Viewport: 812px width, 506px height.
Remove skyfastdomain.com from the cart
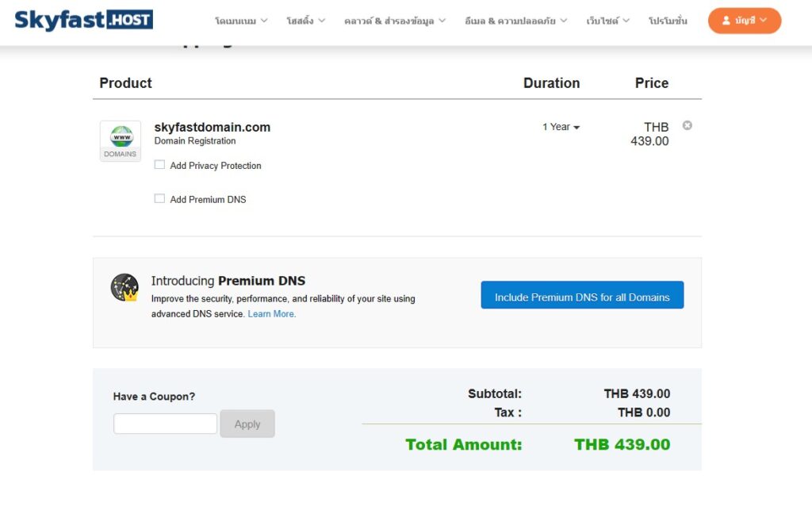point(688,125)
